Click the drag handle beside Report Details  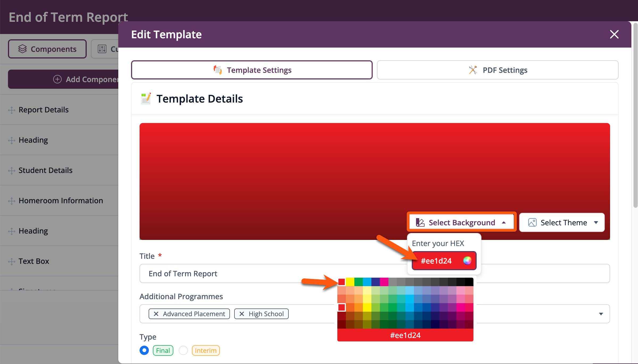(12, 110)
